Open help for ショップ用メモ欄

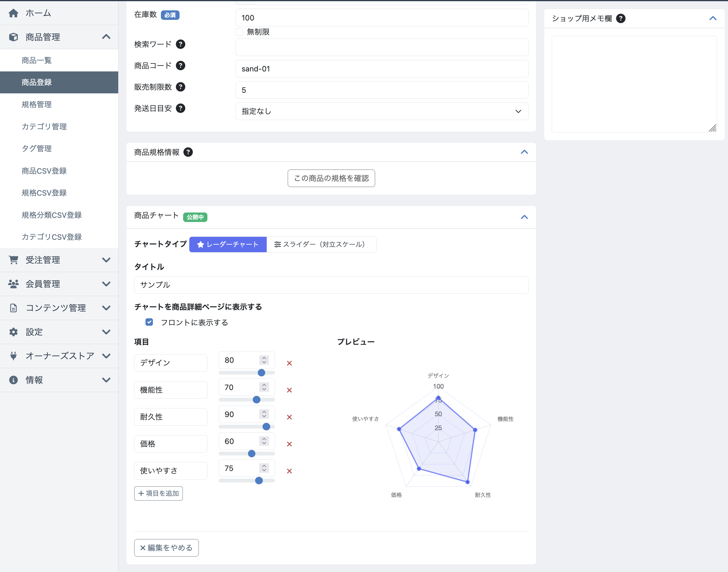click(620, 18)
